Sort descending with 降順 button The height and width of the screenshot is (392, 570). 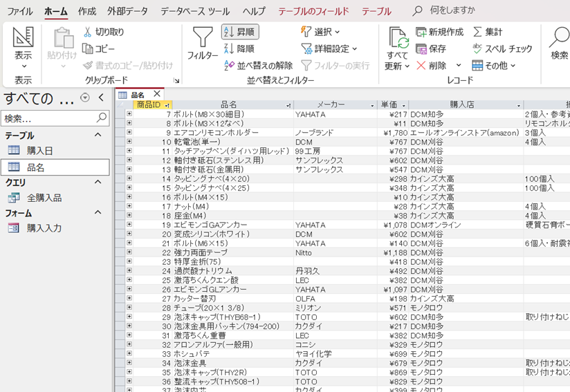pos(240,48)
